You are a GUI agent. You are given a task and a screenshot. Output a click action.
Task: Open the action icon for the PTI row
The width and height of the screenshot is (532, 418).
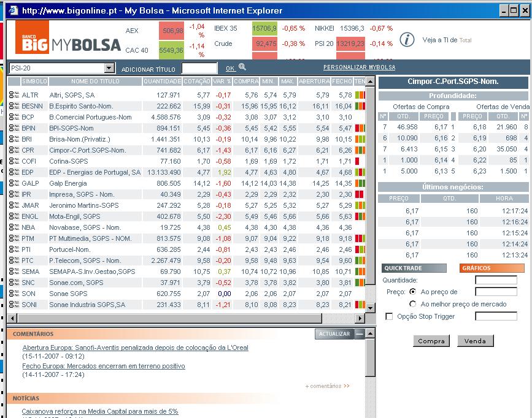tap(14, 249)
